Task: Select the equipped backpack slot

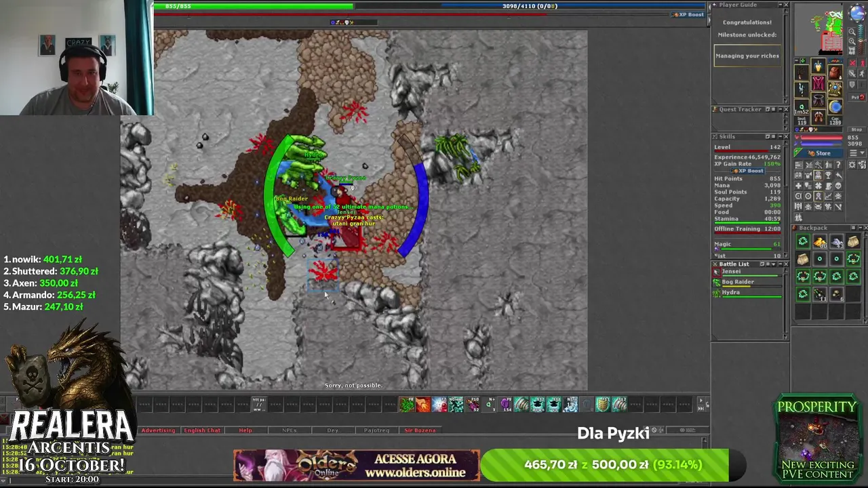Action: [835, 72]
